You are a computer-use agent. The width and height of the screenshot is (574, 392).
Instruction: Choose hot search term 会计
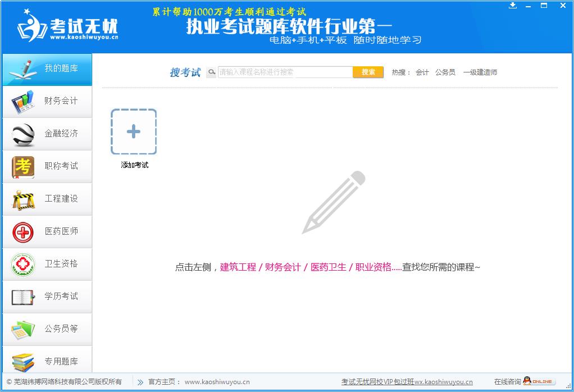pyautogui.click(x=422, y=72)
